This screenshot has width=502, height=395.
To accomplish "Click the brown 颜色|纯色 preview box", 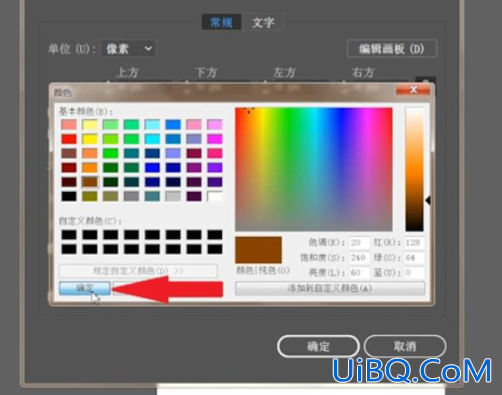I will 258,250.
